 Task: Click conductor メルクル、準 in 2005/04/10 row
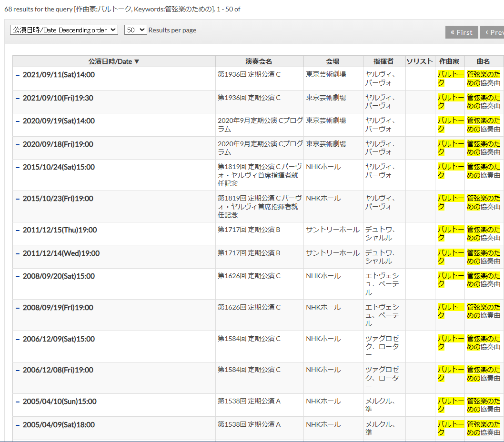click(380, 405)
